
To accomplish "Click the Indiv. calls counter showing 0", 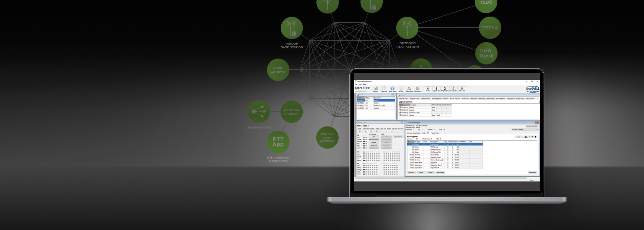I will (x=462, y=89).
